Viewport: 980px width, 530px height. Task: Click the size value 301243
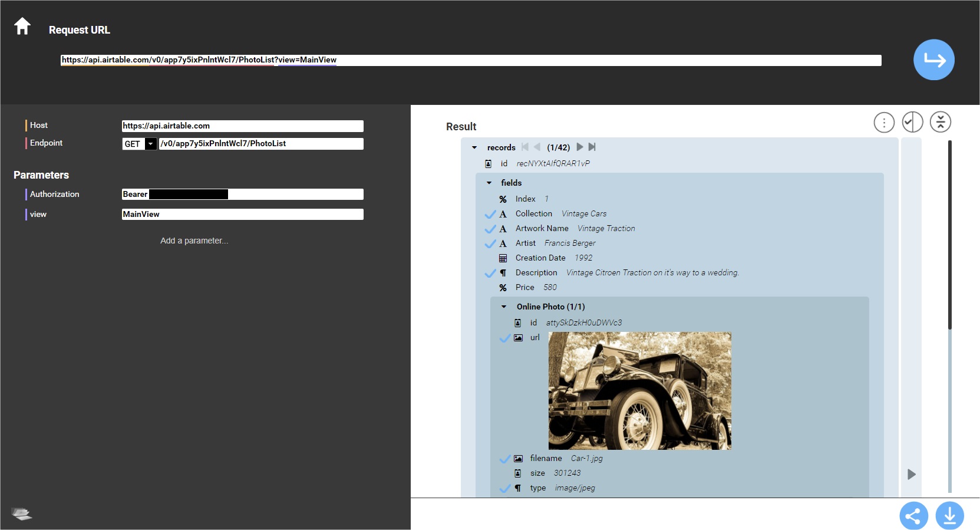(567, 473)
